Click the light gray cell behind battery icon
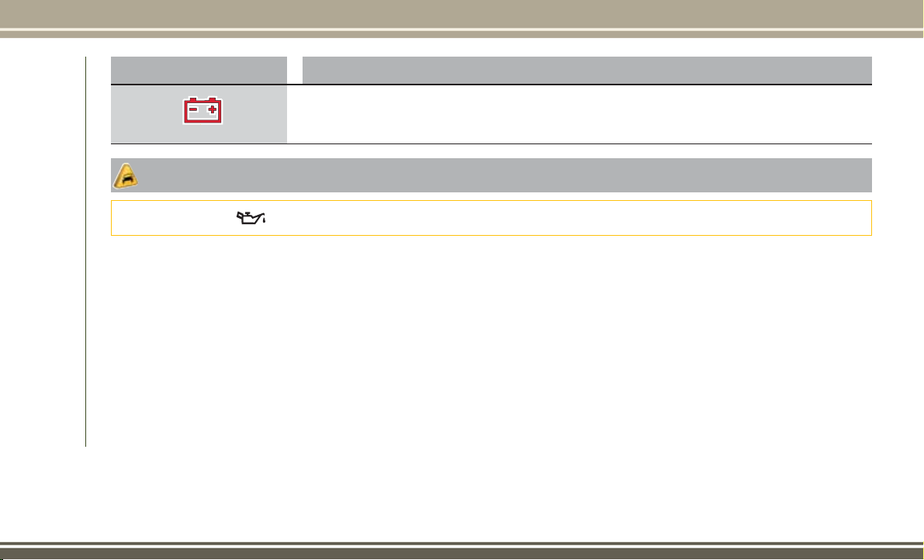Image resolution: width=924 pixels, height=560 pixels. pyautogui.click(x=199, y=114)
